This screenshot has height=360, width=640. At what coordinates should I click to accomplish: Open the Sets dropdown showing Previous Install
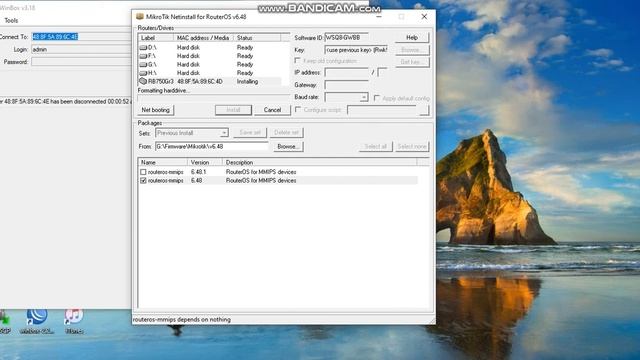[x=224, y=133]
